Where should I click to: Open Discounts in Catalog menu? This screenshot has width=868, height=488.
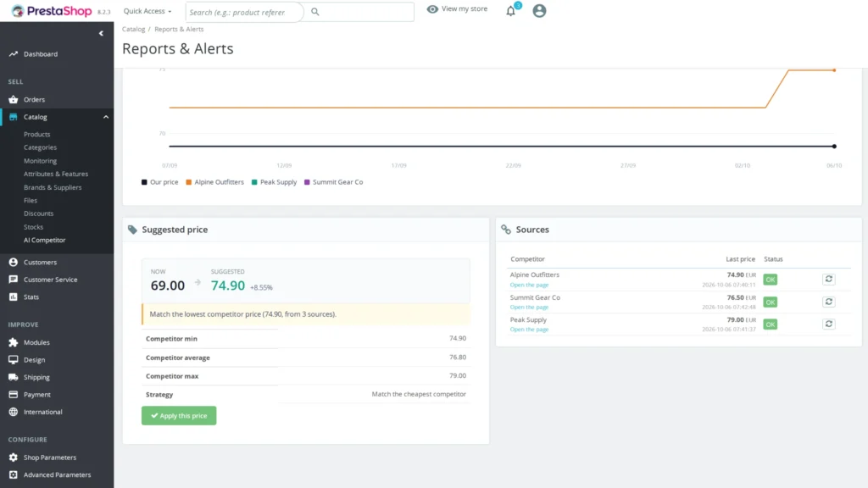pos(39,213)
